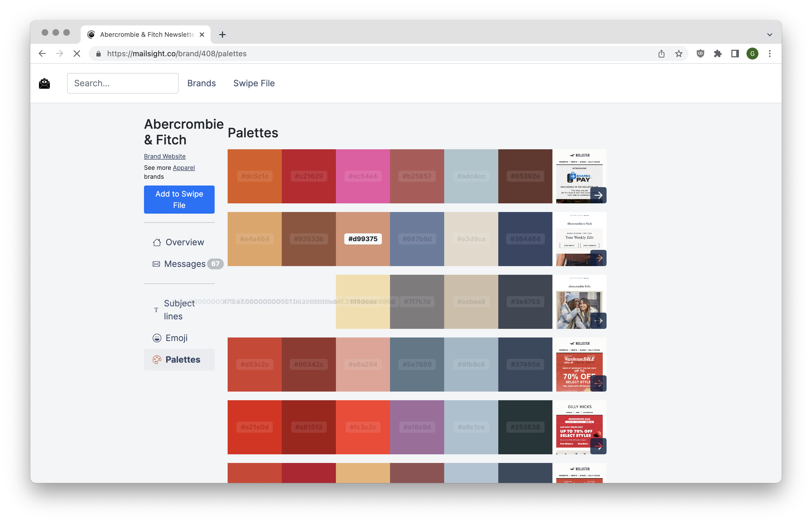This screenshot has width=812, height=523.
Task: Focus the Search... field
Action: [x=123, y=83]
